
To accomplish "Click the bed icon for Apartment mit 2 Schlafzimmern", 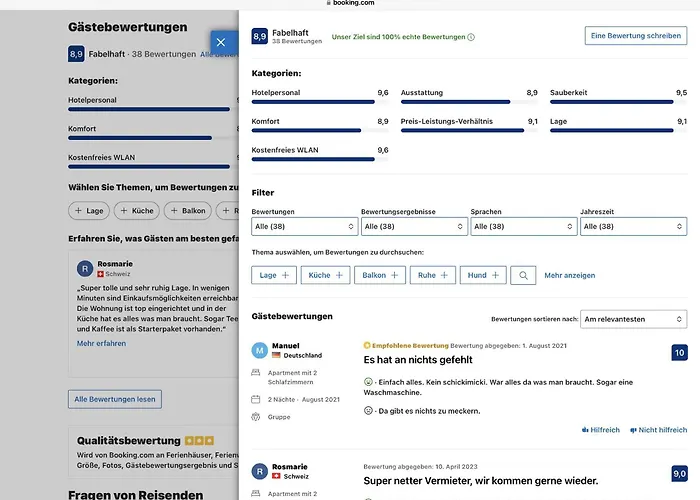I will pyautogui.click(x=256, y=372).
